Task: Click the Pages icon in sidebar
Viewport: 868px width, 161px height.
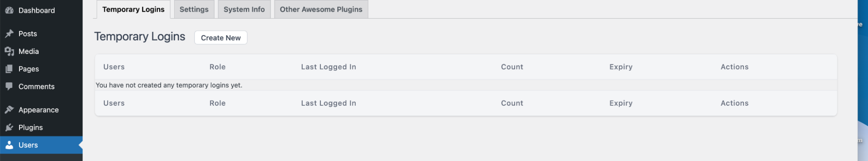Action: point(9,69)
